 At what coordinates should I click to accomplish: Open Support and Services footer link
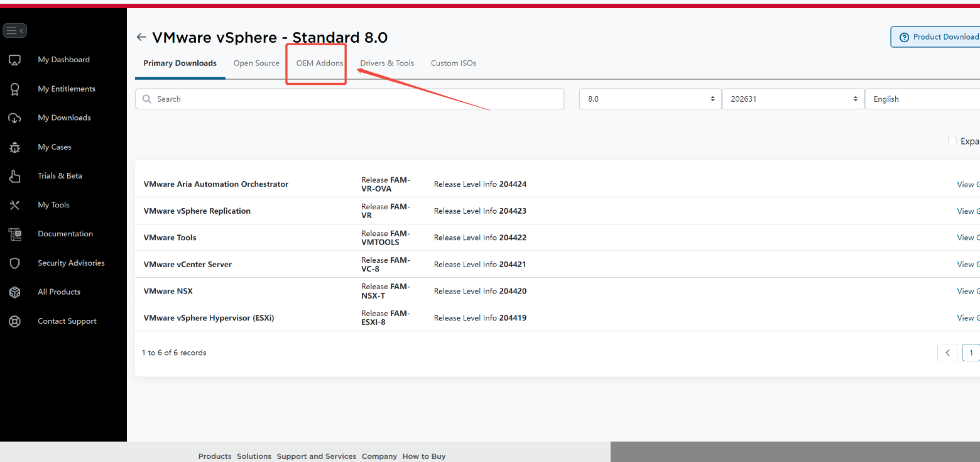(x=317, y=456)
